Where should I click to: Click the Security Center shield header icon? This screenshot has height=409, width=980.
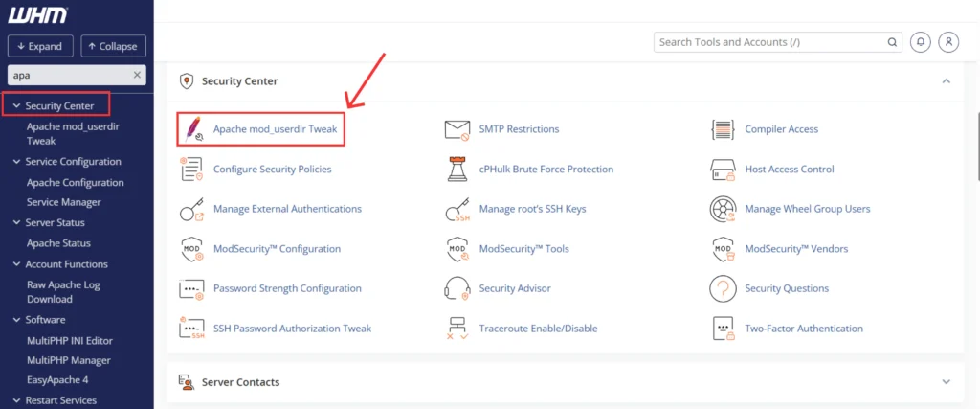pos(186,81)
